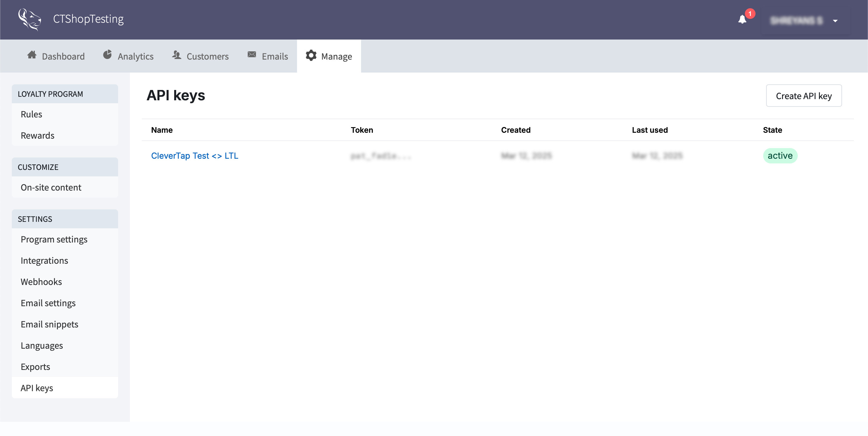Click the LOYALTY PROGRAM section header

point(65,94)
